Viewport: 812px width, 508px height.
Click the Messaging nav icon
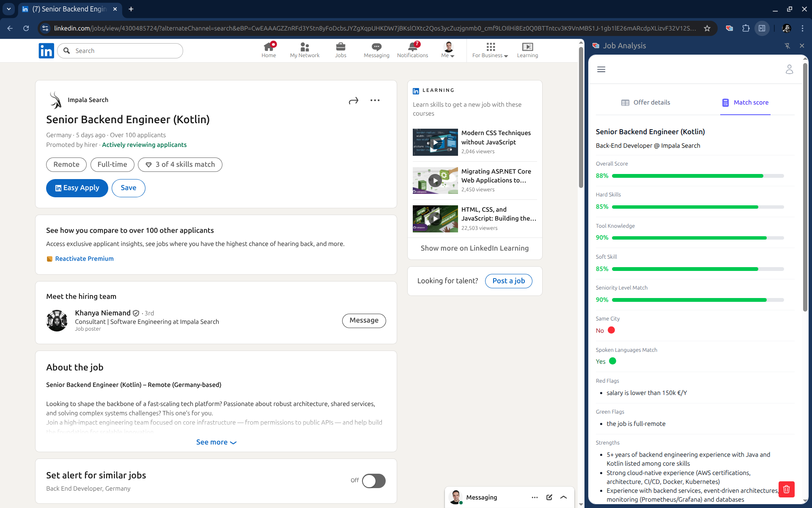coord(376,50)
